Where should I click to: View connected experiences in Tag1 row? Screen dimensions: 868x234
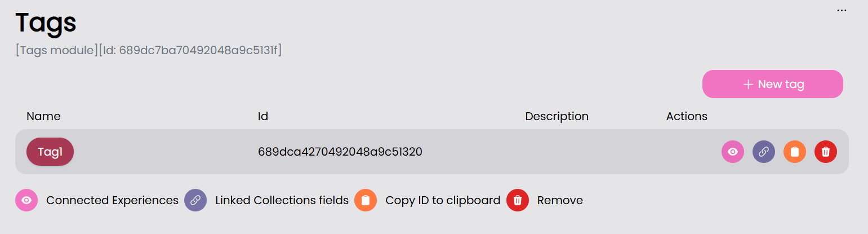pos(732,152)
